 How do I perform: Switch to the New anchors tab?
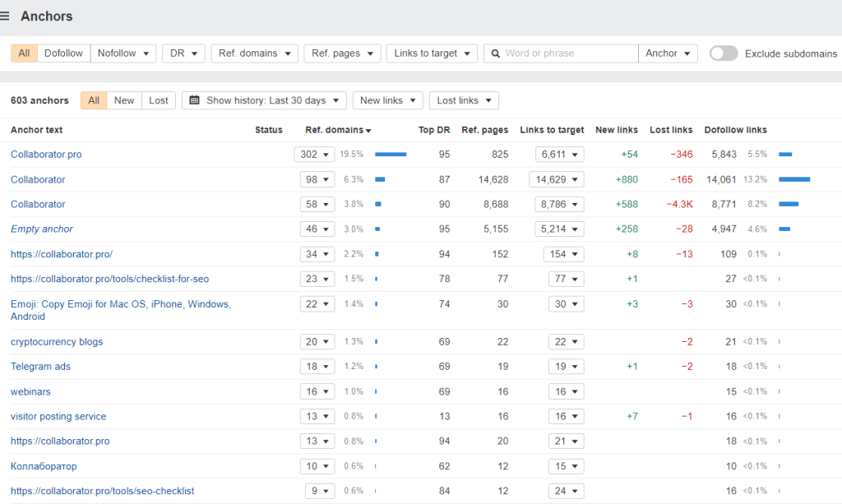pos(124,100)
